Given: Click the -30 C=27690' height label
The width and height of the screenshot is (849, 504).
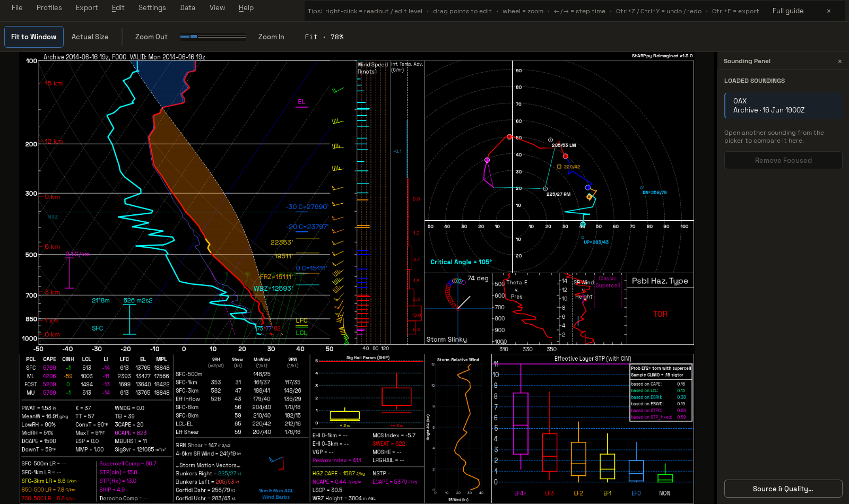Looking at the screenshot, I should (307, 207).
